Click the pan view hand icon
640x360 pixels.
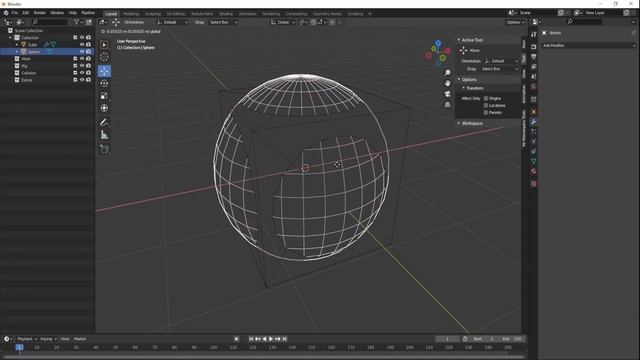[447, 83]
